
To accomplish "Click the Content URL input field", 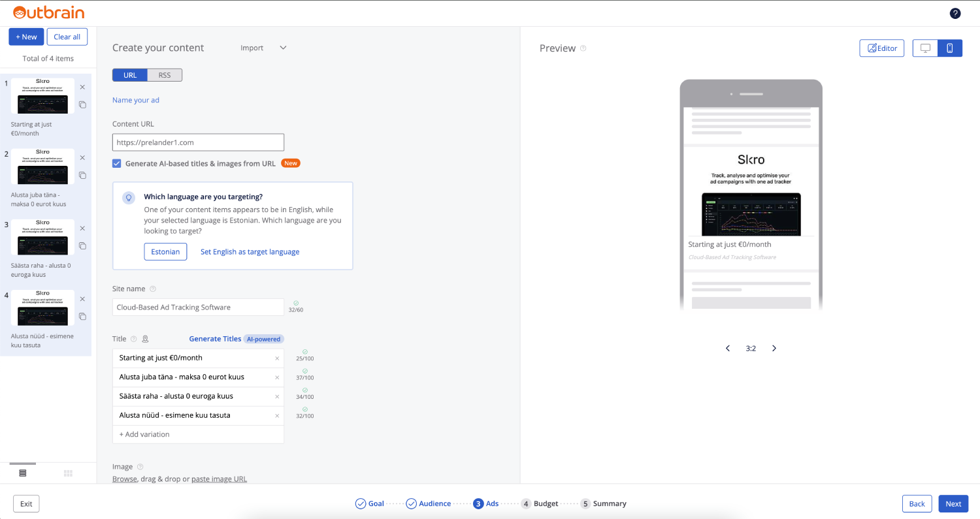I will 198,142.
